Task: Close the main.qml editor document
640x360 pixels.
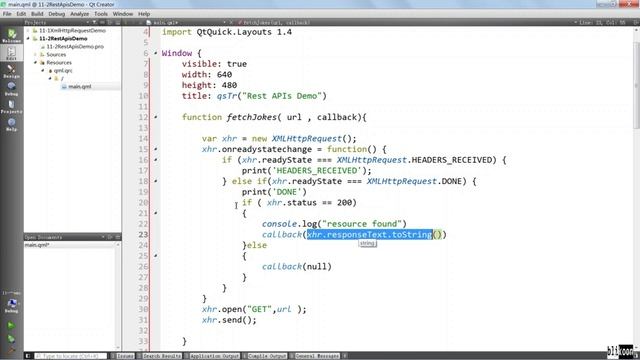Action: point(231,22)
